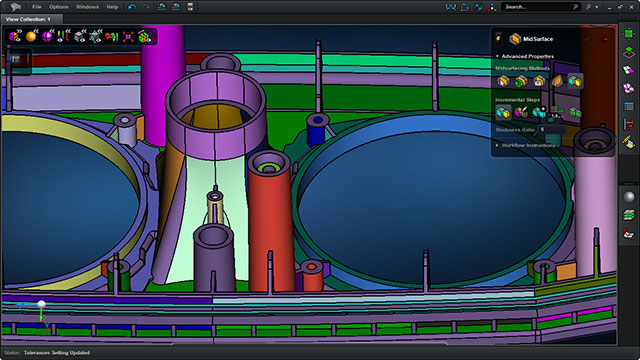Select the single orange plate midsurfacing method
Viewport: 640px width, 360px height.
point(557,81)
